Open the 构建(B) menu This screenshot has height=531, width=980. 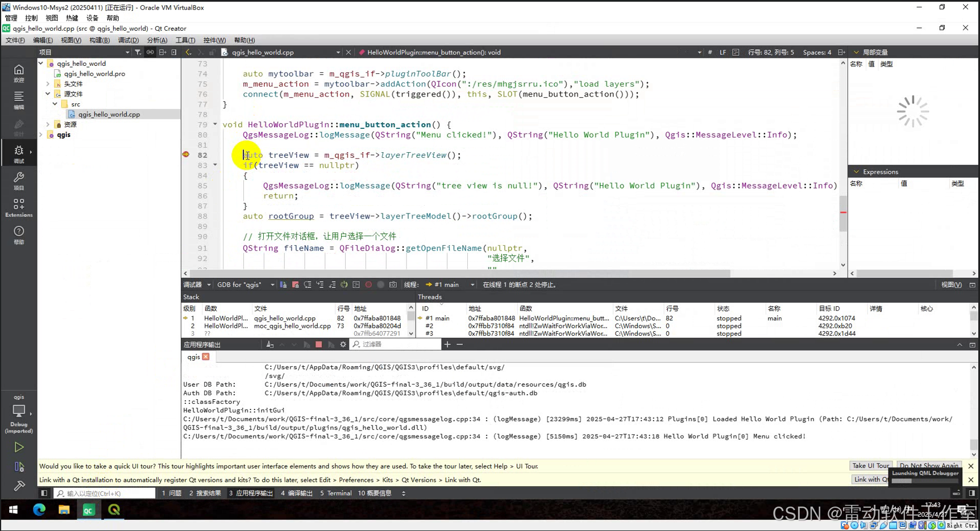tap(99, 40)
